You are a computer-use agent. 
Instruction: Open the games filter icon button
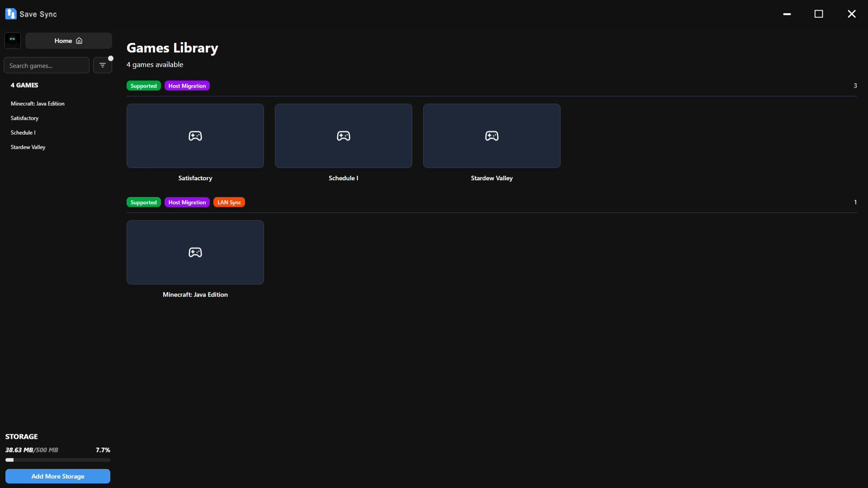coord(103,66)
